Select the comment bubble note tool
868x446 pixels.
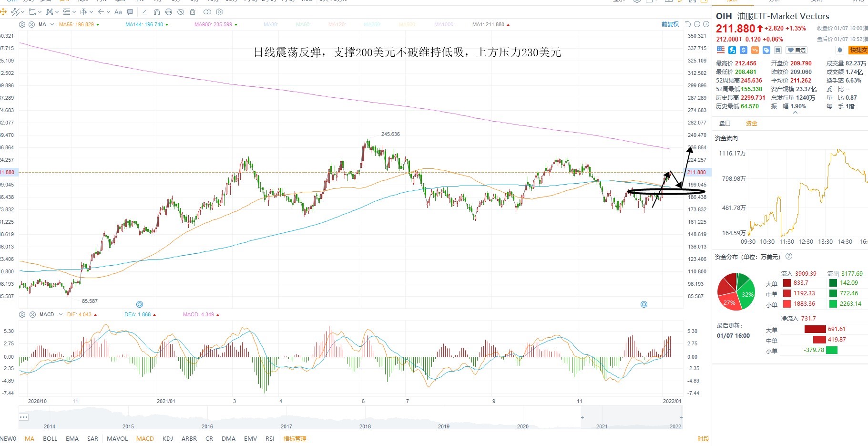click(x=130, y=12)
